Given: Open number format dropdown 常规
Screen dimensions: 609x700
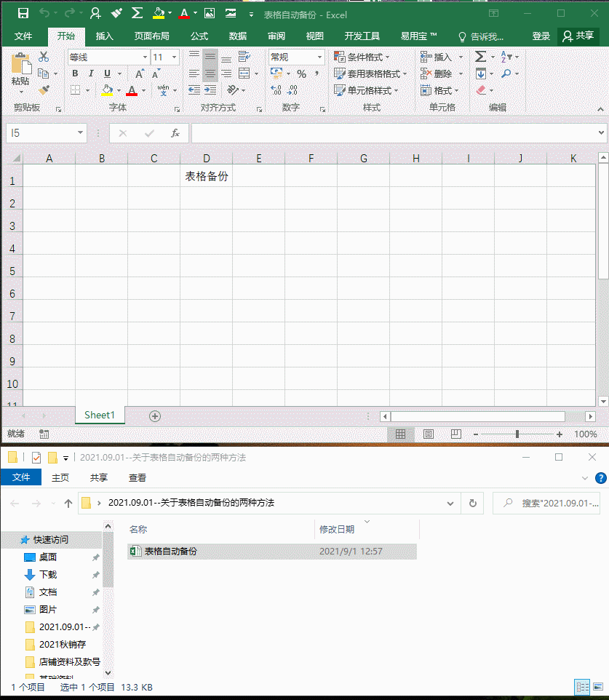Looking at the screenshot, I should 319,57.
